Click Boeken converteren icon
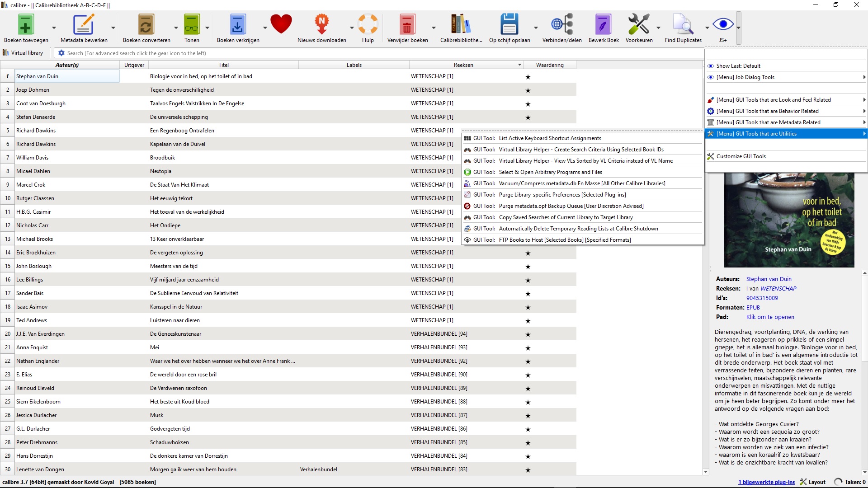Viewport: 868px width, 488px height. click(x=146, y=26)
